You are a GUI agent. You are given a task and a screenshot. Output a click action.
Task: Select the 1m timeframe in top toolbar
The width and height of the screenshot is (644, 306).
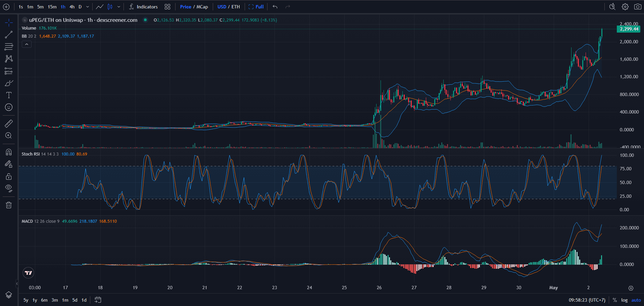pos(30,7)
